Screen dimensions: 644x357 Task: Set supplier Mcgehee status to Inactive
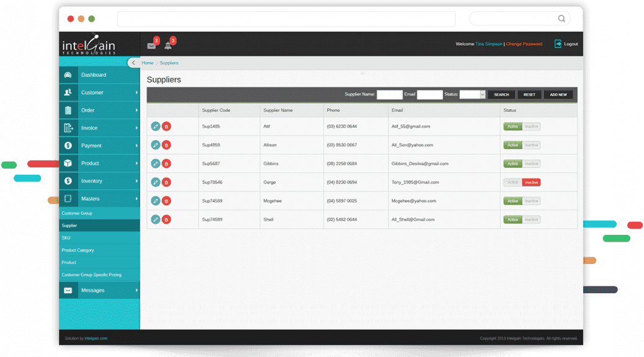coord(532,201)
